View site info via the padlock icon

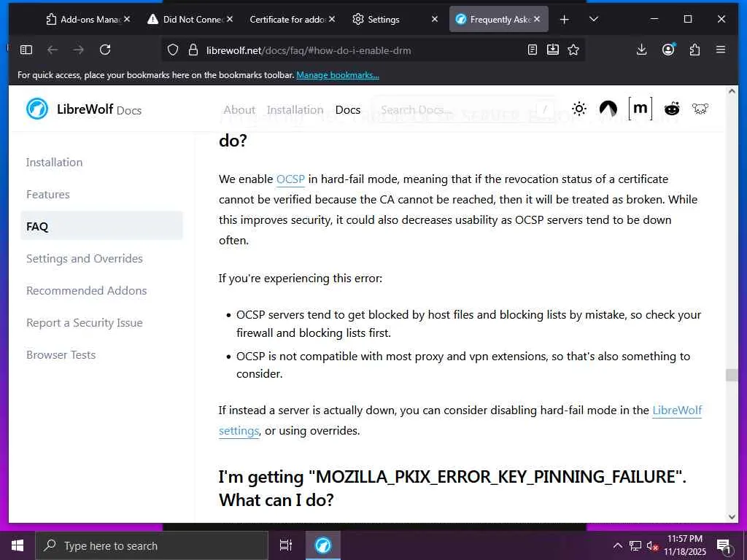click(x=193, y=50)
